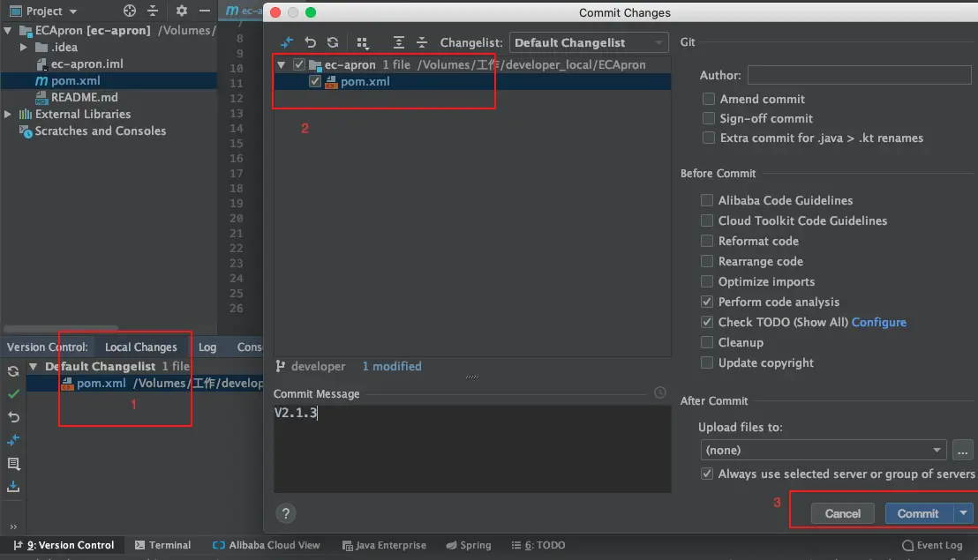The height and width of the screenshot is (560, 978).
Task: Expand the .idea folder
Action: [x=23, y=47]
